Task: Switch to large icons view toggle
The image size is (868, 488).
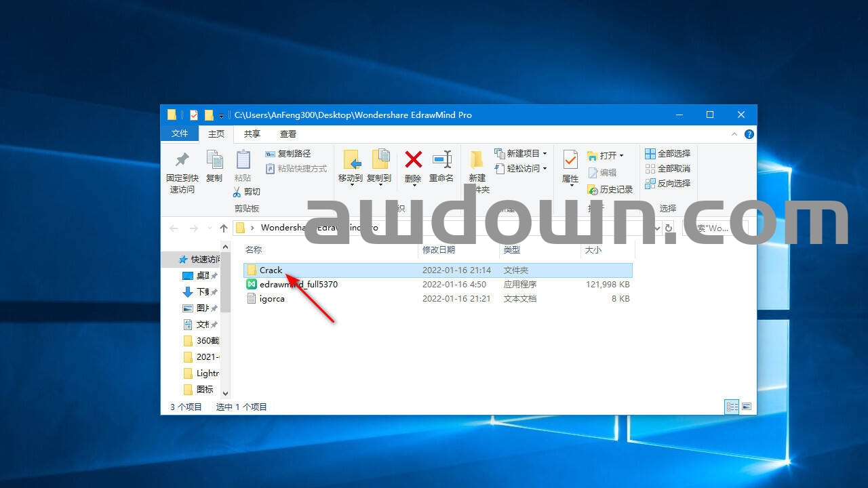Action: 747,407
